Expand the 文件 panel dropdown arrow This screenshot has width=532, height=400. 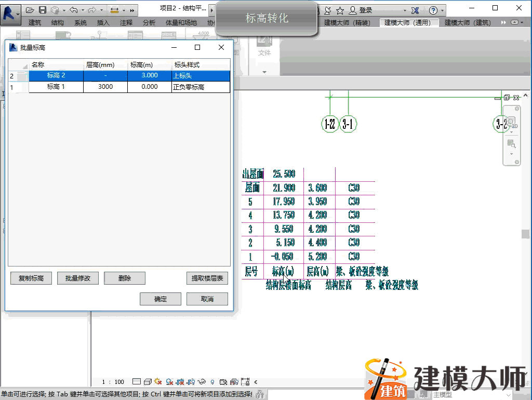click(x=264, y=72)
